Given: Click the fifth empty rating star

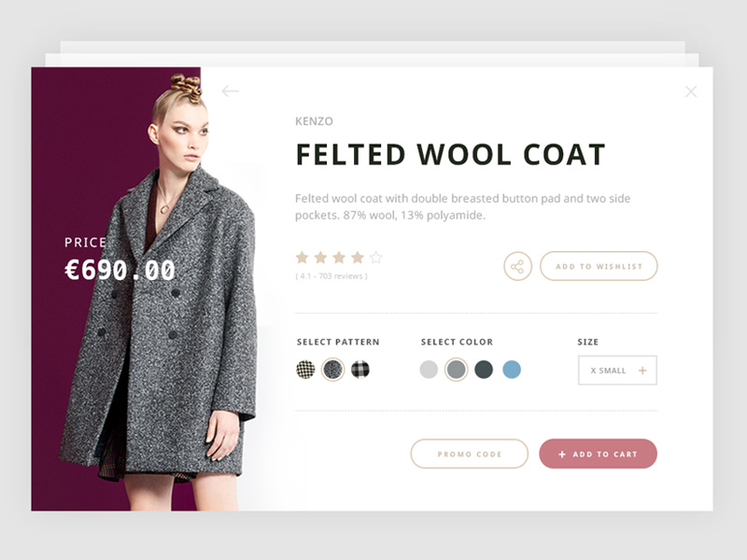Looking at the screenshot, I should click(x=376, y=258).
